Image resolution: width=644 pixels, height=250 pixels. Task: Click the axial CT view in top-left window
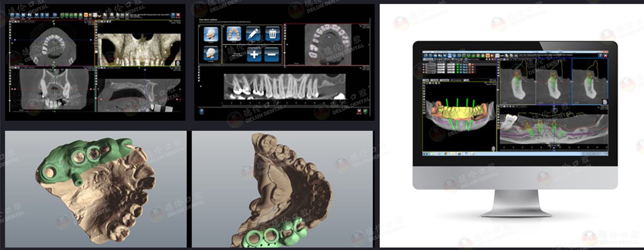[x=53, y=47]
